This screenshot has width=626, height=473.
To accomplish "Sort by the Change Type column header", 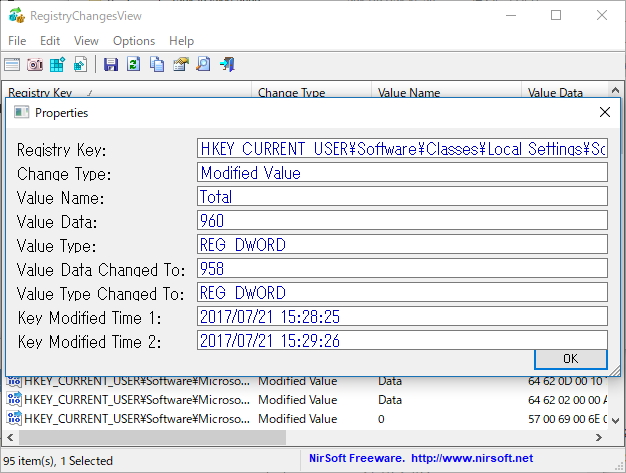I will tap(311, 92).
